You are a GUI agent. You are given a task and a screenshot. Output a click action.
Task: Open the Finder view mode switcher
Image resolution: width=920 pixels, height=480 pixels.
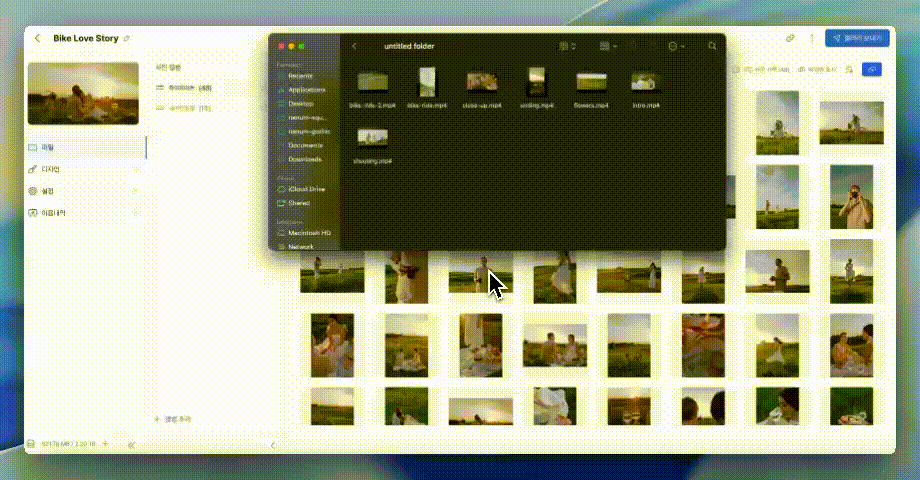click(567, 46)
